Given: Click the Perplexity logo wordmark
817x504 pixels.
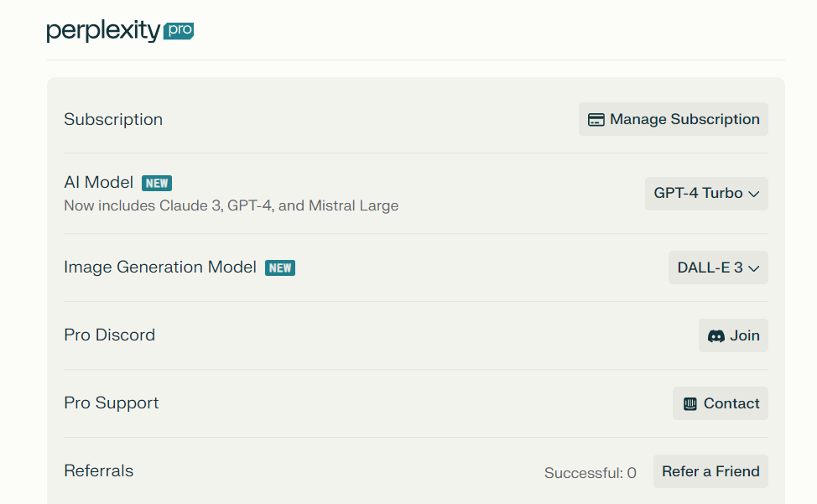Looking at the screenshot, I should [x=103, y=31].
